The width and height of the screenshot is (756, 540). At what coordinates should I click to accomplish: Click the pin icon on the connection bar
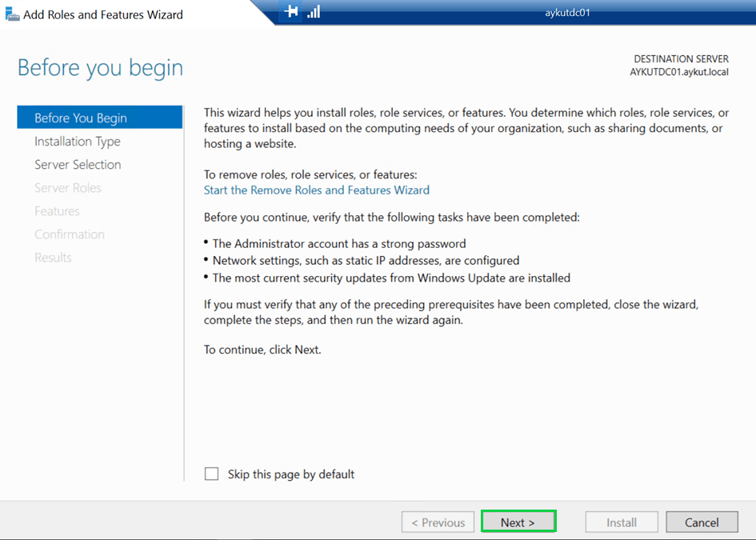pyautogui.click(x=292, y=12)
